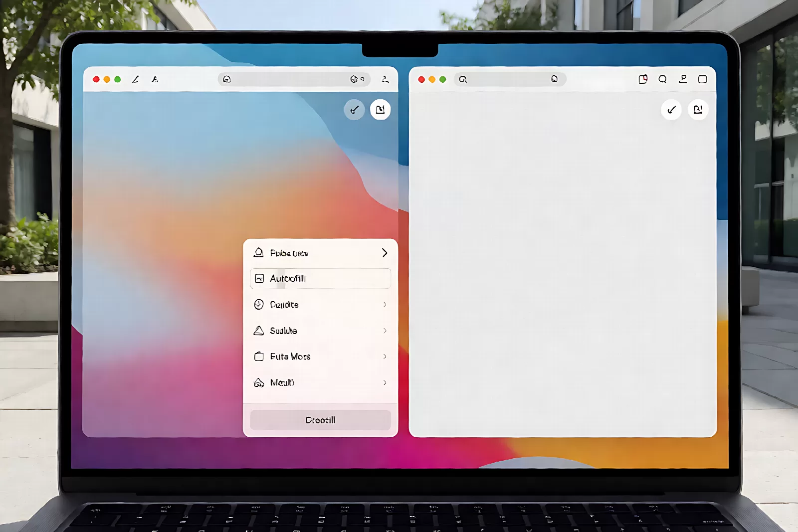Choose the Futa Mors menu entry
798x532 pixels.
click(320, 356)
